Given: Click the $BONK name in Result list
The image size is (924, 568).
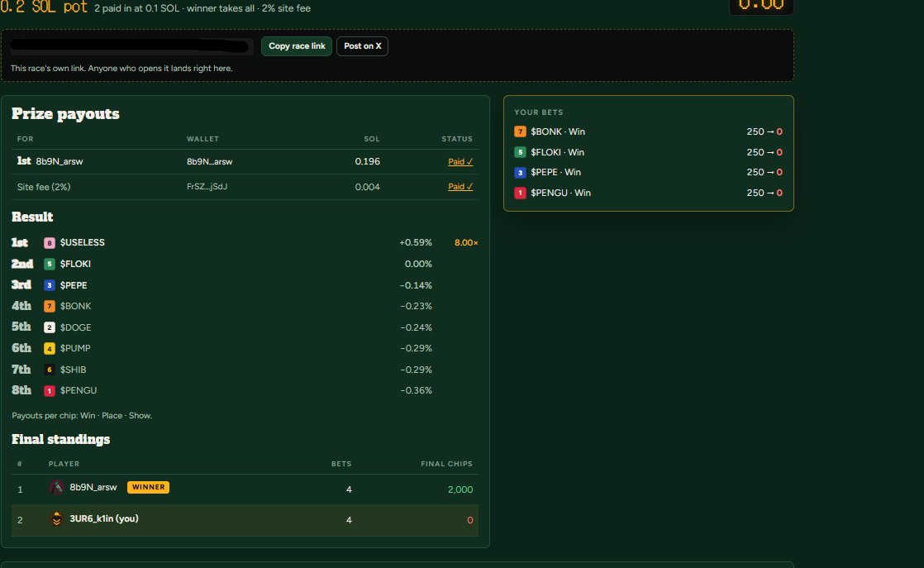Looking at the screenshot, I should (x=75, y=307).
